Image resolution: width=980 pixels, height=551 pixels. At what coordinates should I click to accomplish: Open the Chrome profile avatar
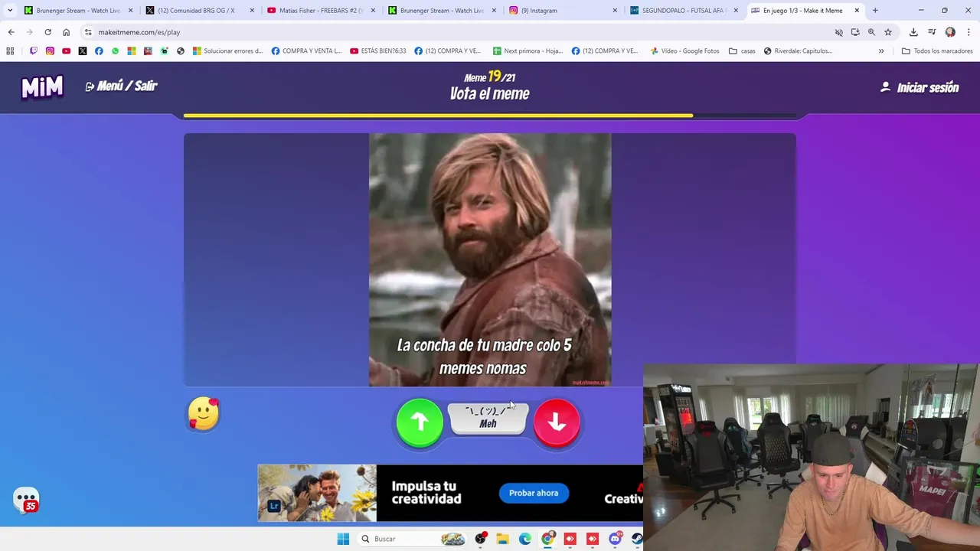950,32
